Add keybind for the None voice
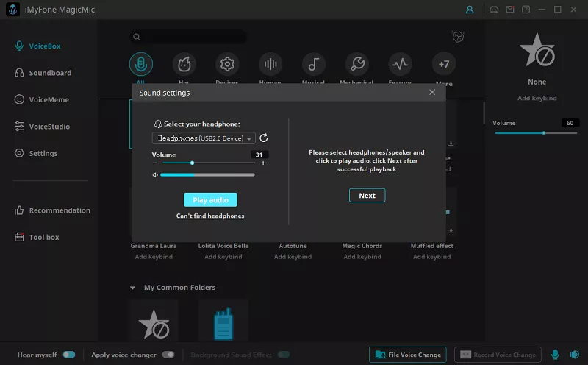The width and height of the screenshot is (588, 365). coord(537,98)
